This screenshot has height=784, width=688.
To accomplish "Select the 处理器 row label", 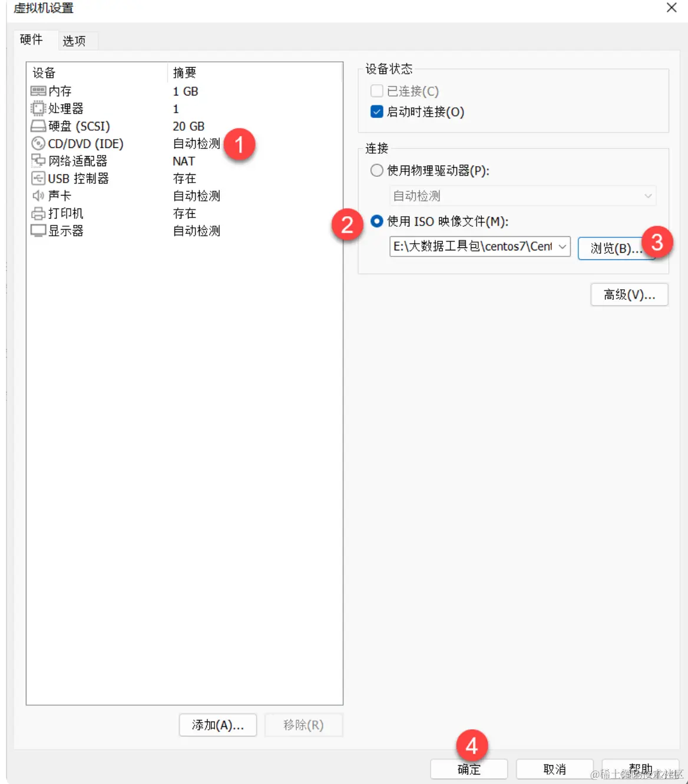I will pyautogui.click(x=66, y=108).
